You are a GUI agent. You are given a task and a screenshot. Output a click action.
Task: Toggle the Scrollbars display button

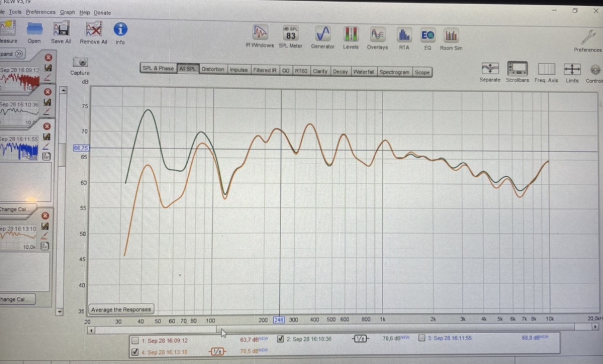pos(517,69)
